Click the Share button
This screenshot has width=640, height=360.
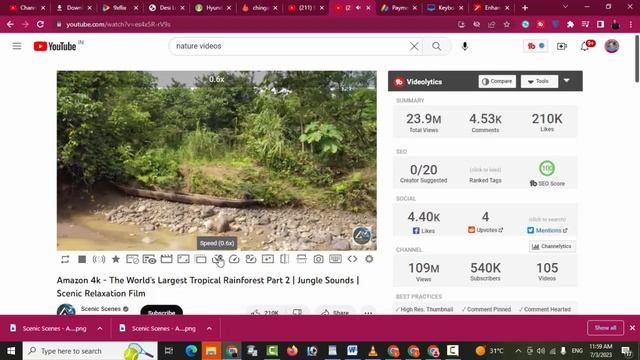(336, 312)
